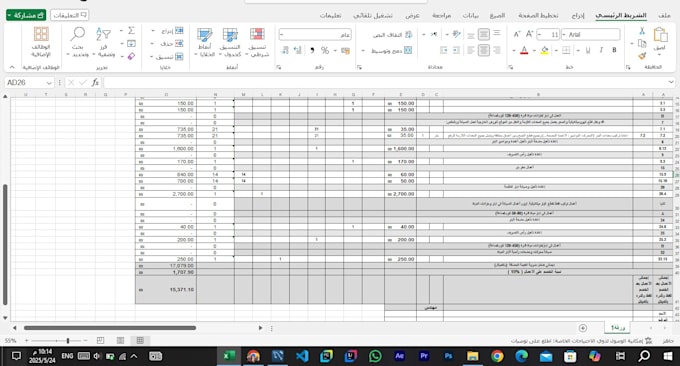Click the zoom slider handle
The width and height of the screenshot is (680, 366).
(68, 340)
